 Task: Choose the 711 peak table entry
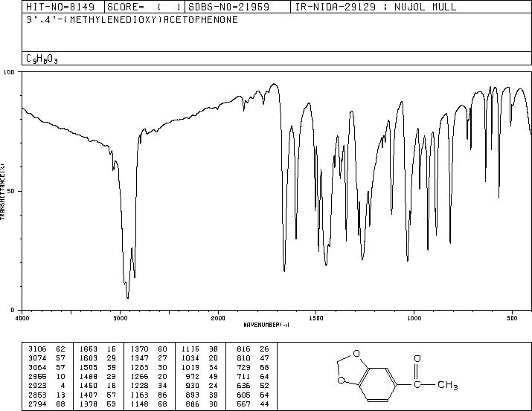(252, 376)
